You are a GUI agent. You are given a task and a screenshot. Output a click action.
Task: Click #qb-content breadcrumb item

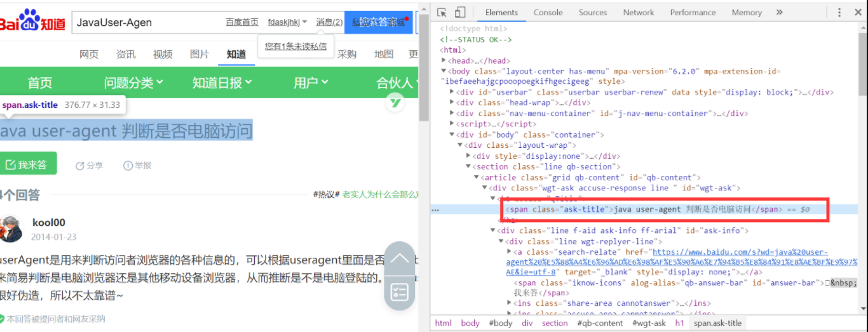[x=600, y=323]
